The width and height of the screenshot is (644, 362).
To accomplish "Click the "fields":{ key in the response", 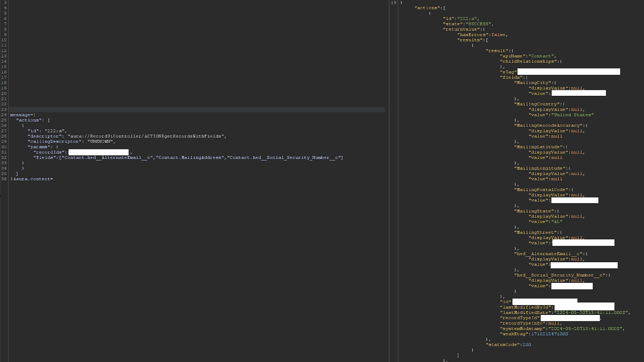I will coord(514,77).
